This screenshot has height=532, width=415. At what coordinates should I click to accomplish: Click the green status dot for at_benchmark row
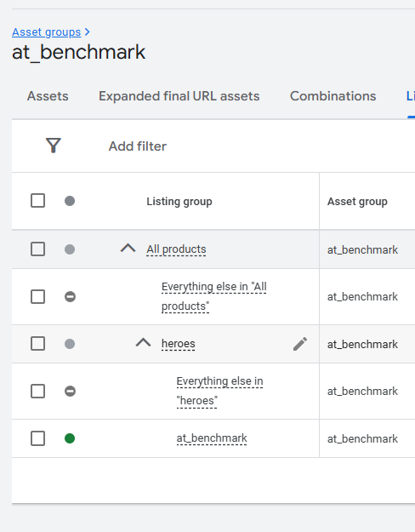[x=70, y=438]
